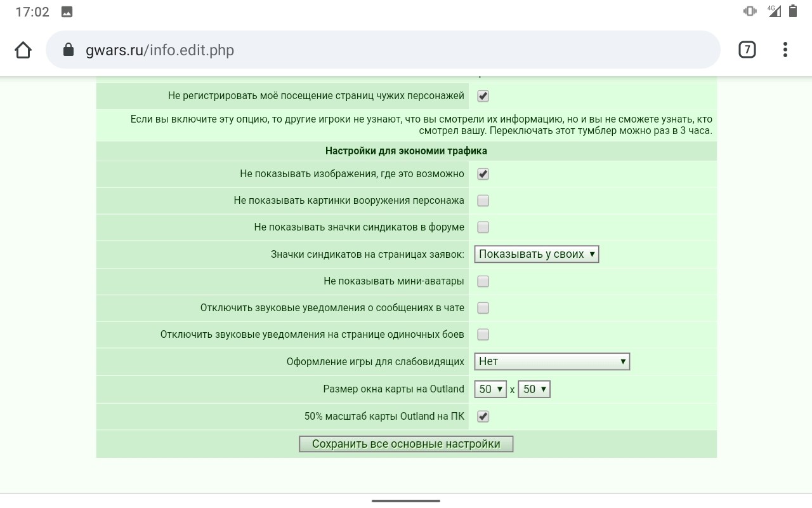Screen dimensions: 812x508
Task: Open the first Outland map size dropdown
Action: [490, 389]
